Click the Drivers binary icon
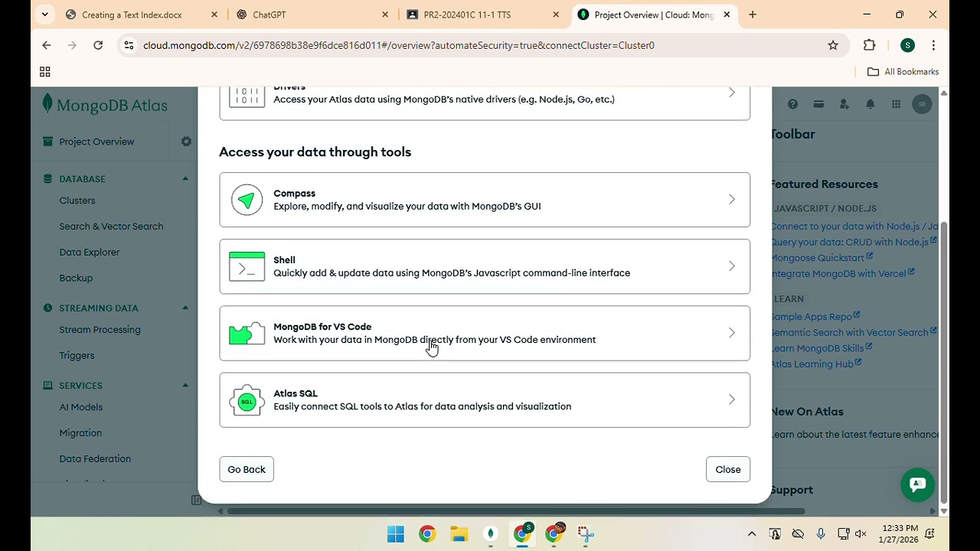Viewport: 980px width, 551px height. (x=247, y=97)
